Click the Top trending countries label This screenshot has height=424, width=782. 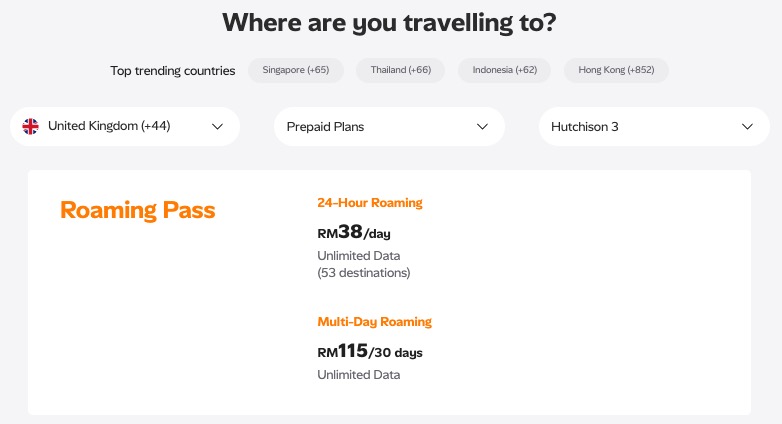pyautogui.click(x=173, y=71)
